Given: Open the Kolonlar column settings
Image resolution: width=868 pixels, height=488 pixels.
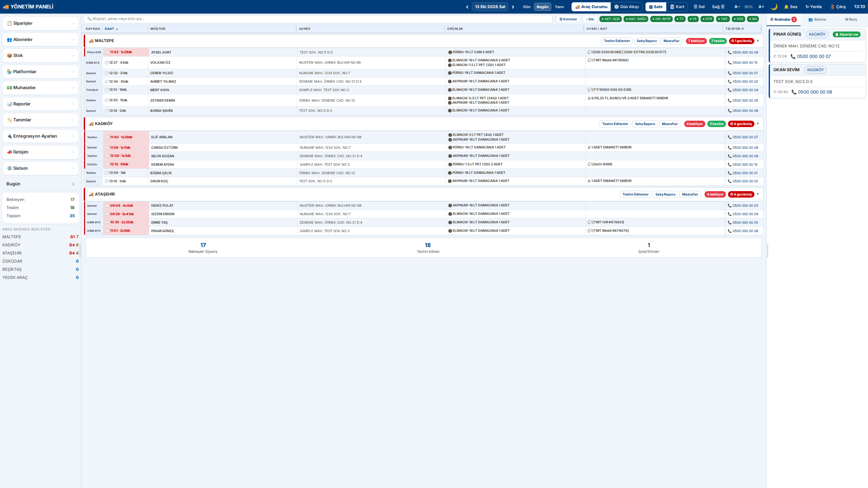Looking at the screenshot, I should point(568,19).
